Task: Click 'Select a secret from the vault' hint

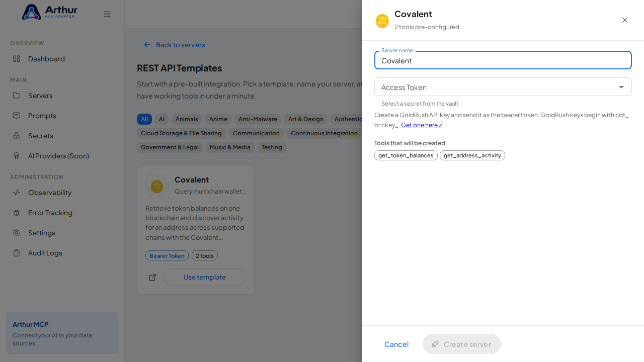Action: point(420,104)
